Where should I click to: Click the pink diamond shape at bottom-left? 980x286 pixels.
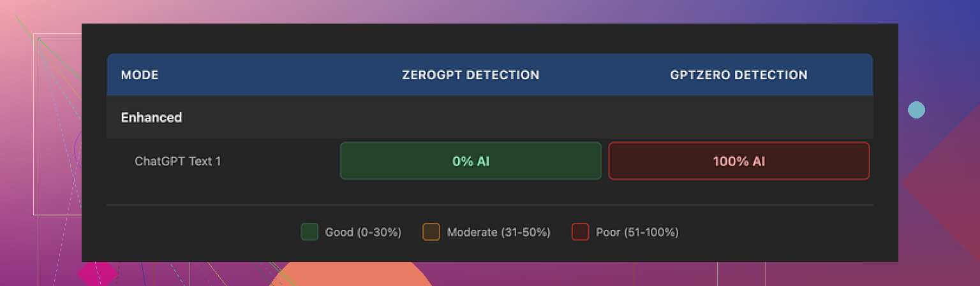point(98,274)
